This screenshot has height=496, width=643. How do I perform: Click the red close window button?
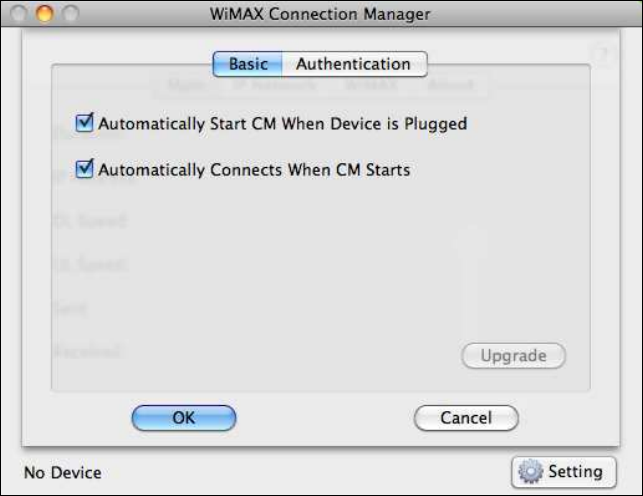pyautogui.click(x=20, y=14)
